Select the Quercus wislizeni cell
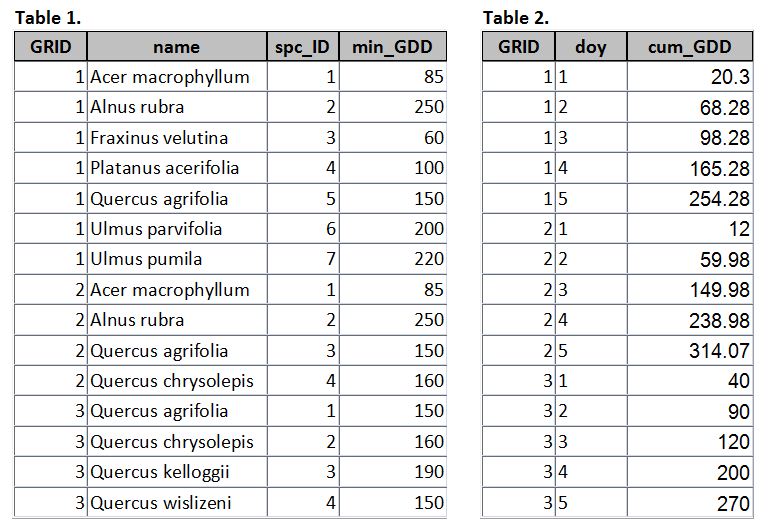The image size is (784, 530). click(177, 502)
